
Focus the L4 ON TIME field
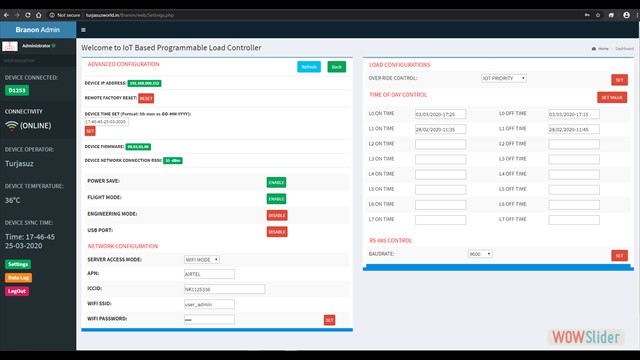440,174
